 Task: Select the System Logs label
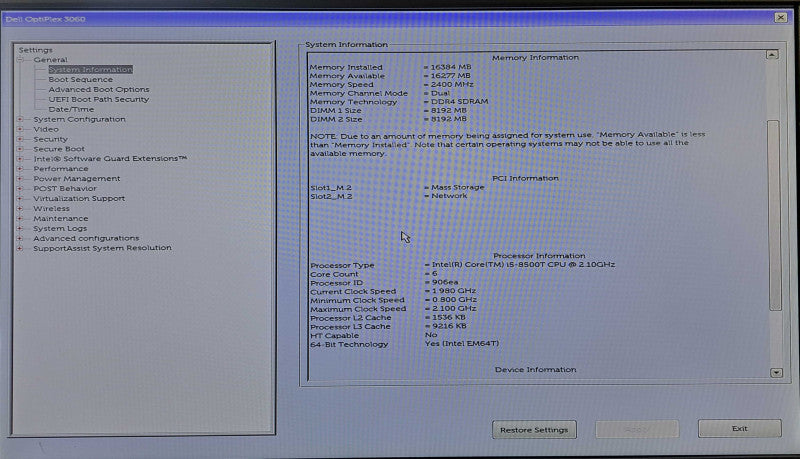coord(60,228)
